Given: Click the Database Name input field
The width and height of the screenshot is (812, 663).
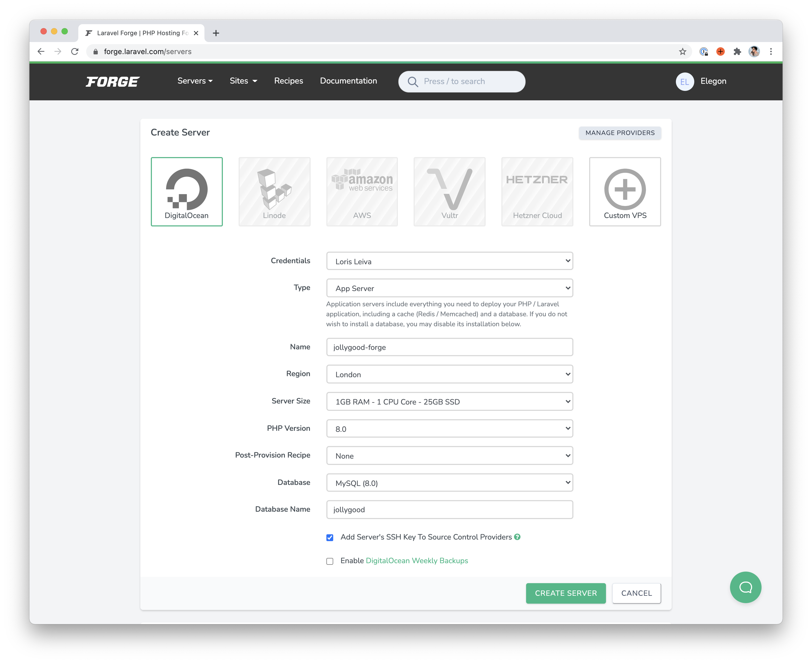Looking at the screenshot, I should click(449, 510).
